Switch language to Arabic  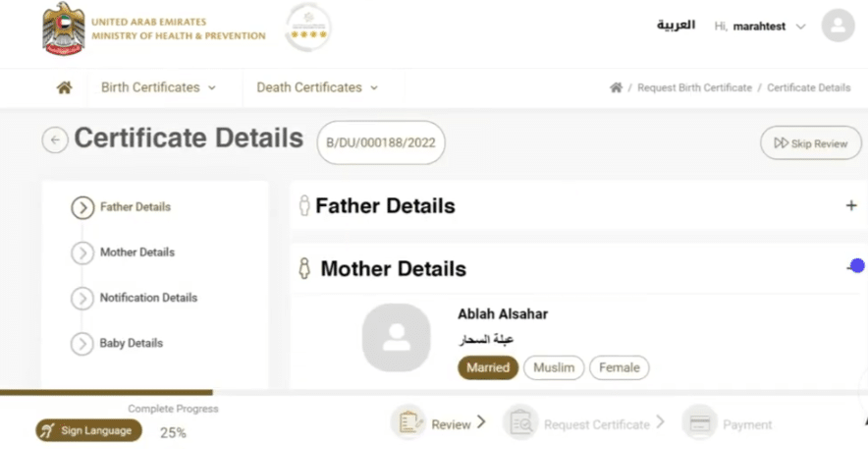point(676,26)
